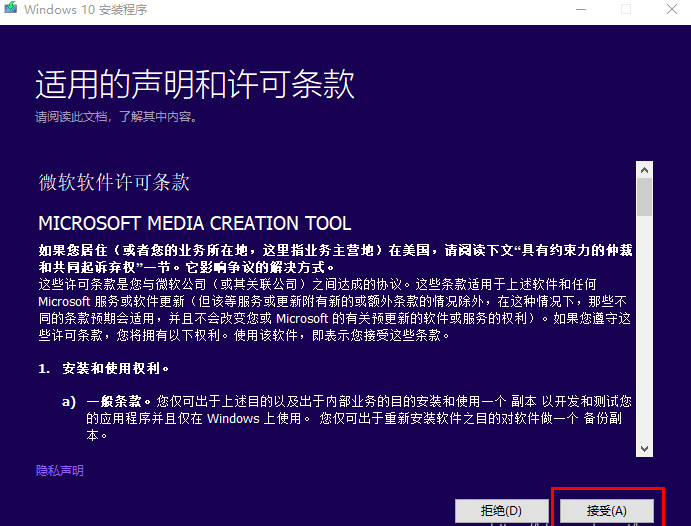Close the Windows 10 安装程序 window
The image size is (691, 526).
point(672,9)
